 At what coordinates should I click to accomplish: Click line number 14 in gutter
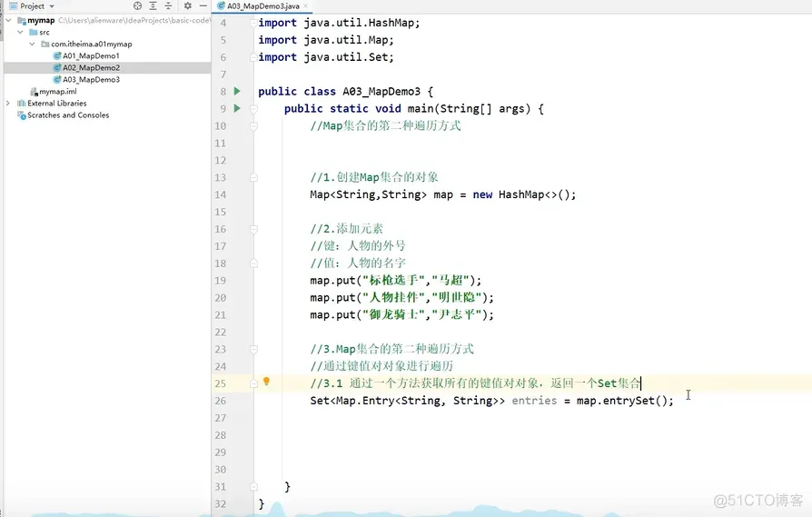221,194
